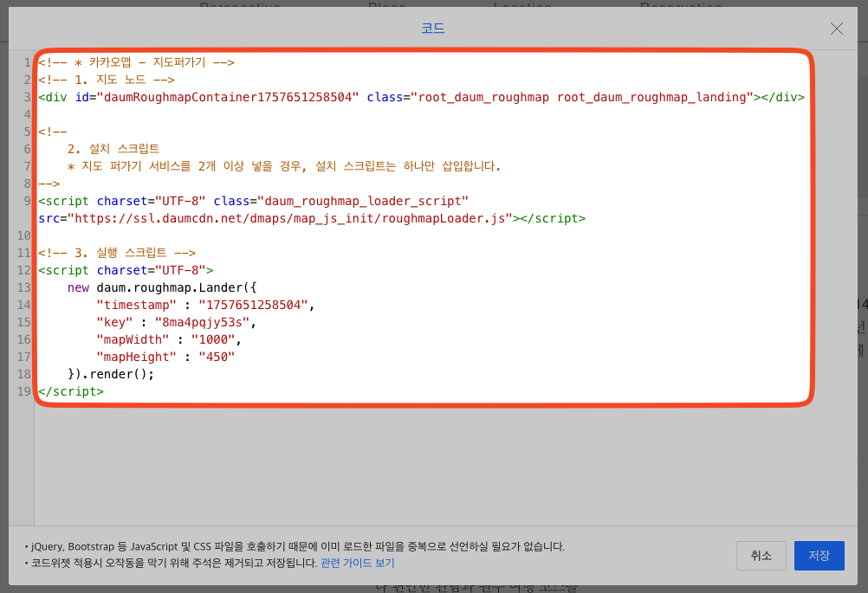The height and width of the screenshot is (593, 868).
Task: Click line number 19 in the gutter
Action: 23,391
